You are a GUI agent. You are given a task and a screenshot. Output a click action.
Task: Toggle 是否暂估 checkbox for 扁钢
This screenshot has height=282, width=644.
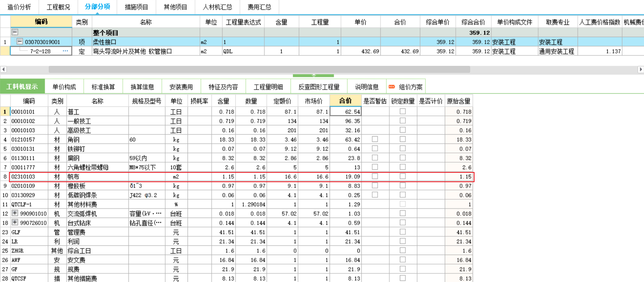pos(375,158)
